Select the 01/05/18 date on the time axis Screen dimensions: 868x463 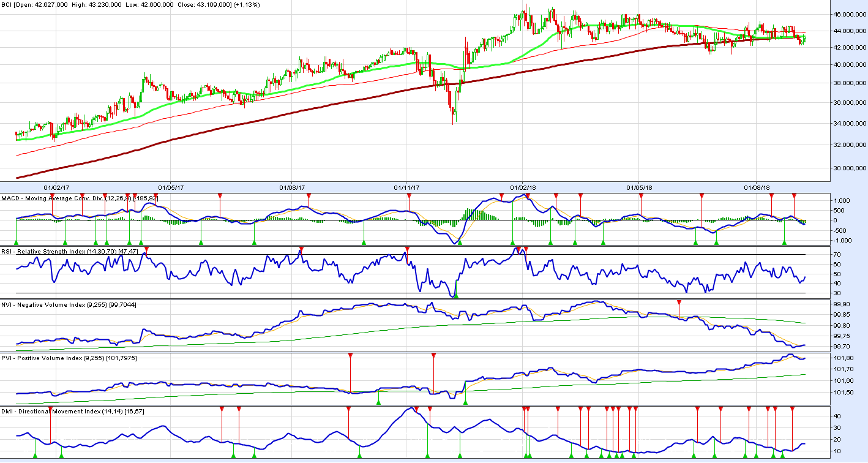pyautogui.click(x=639, y=187)
